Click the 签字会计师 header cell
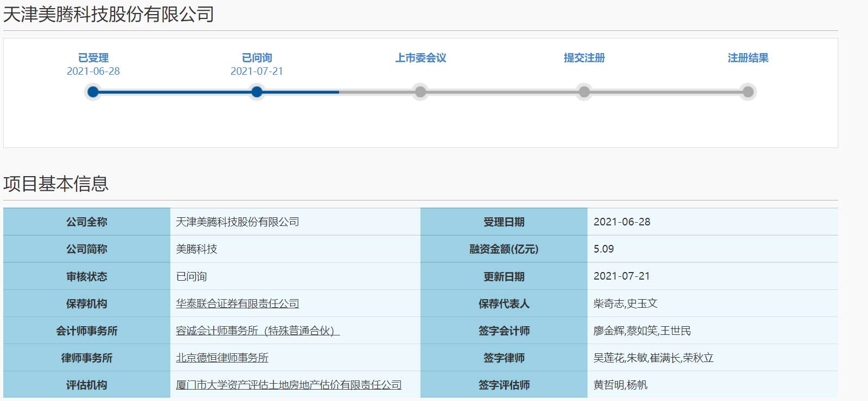This screenshot has width=868, height=401. (504, 331)
